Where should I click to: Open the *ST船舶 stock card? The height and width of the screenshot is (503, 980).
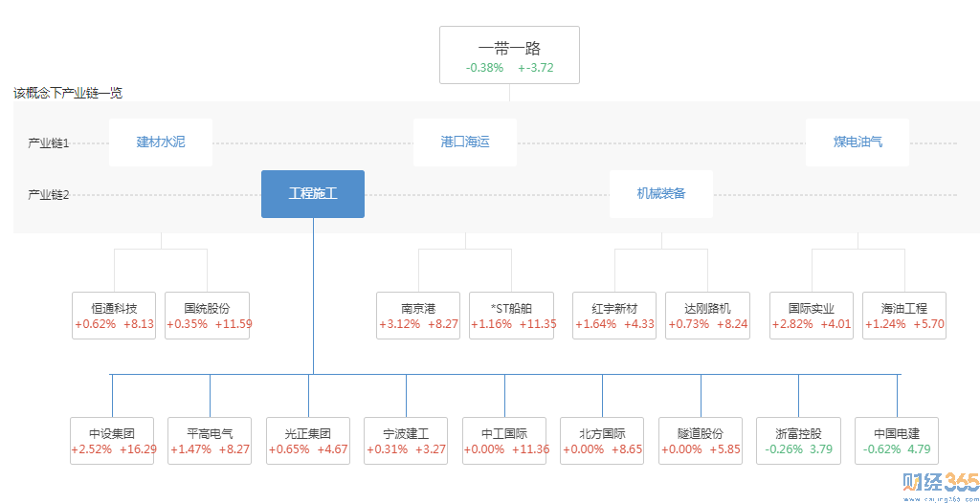pos(511,316)
